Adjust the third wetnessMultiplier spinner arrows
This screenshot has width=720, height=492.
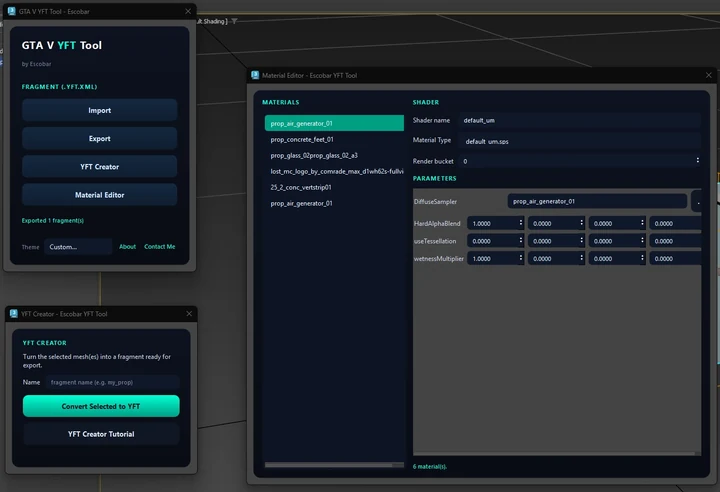point(642,258)
